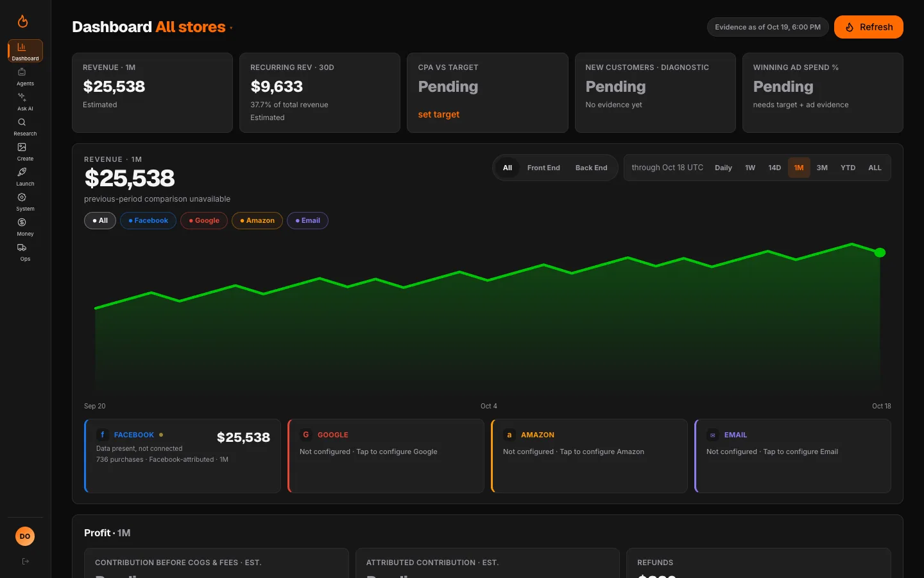Select the ALL time range

875,168
